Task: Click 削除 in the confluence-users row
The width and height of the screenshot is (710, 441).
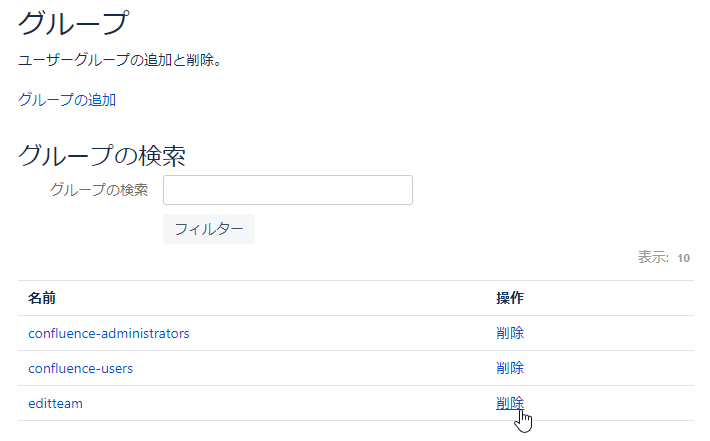Action: coord(510,368)
